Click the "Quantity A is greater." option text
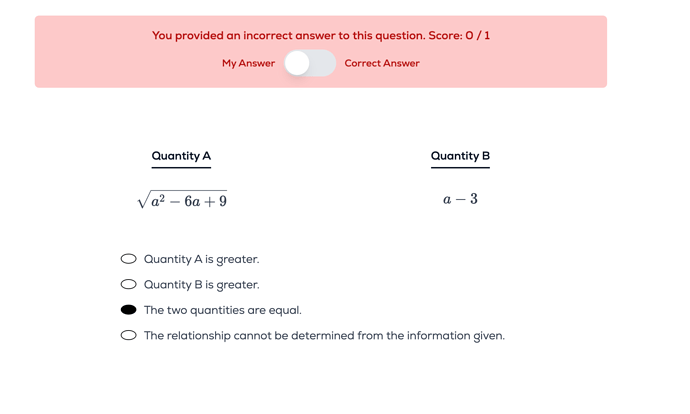Image resolution: width=690 pixels, height=414 pixels. pyautogui.click(x=201, y=259)
